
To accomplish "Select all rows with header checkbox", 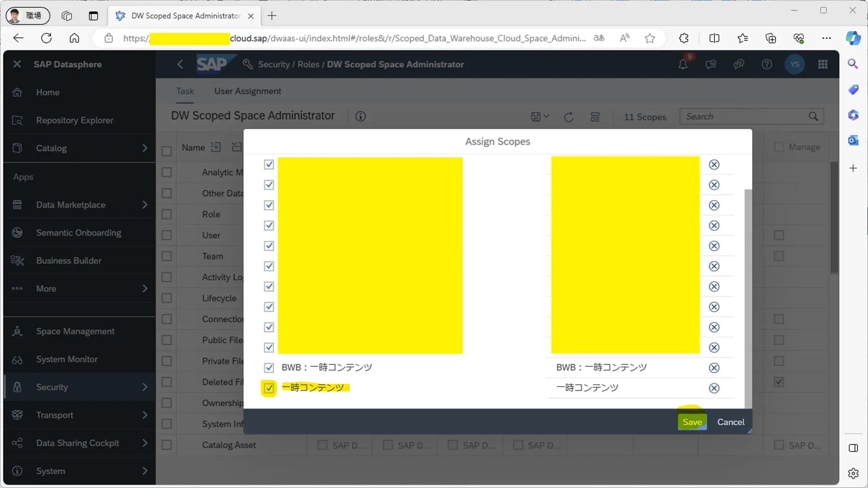I will pos(166,151).
